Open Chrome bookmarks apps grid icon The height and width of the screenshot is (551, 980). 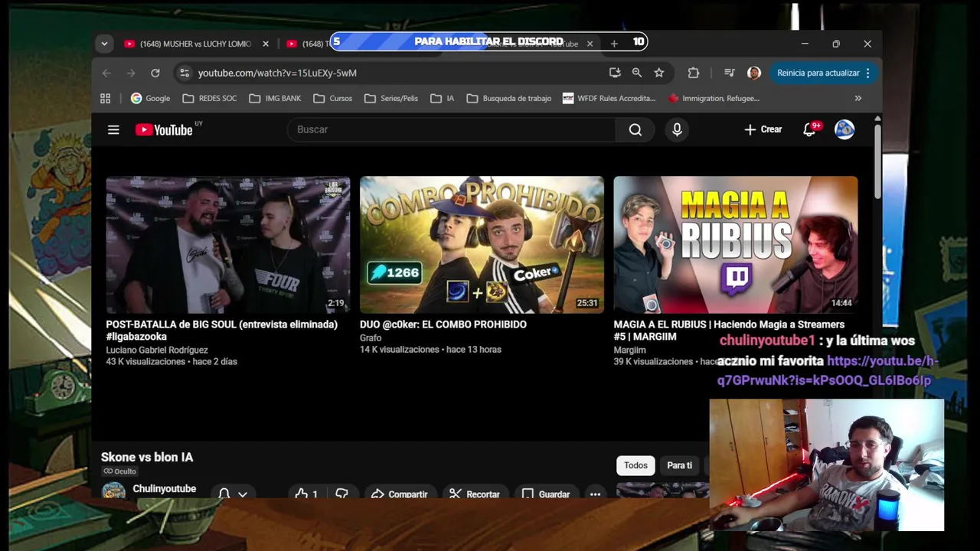(105, 98)
